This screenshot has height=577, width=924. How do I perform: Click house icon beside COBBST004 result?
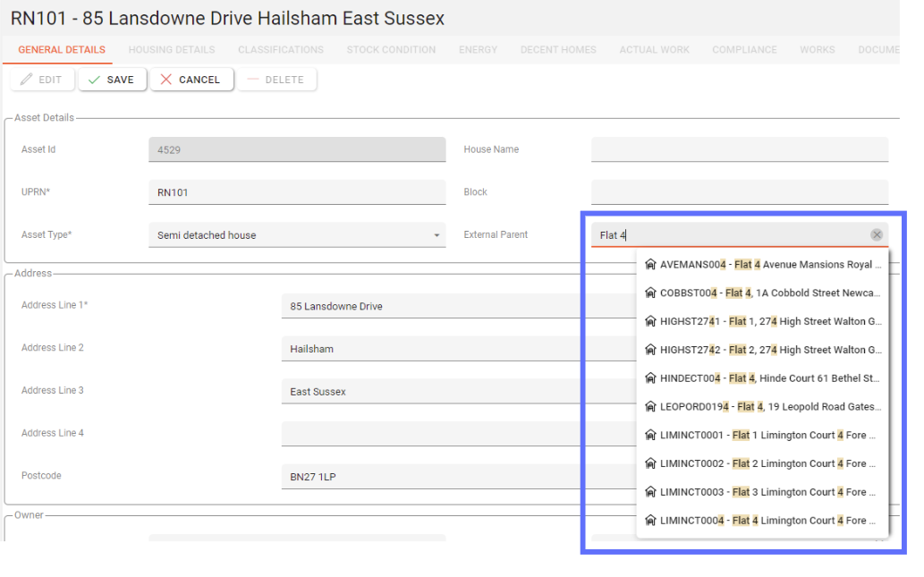tap(650, 293)
